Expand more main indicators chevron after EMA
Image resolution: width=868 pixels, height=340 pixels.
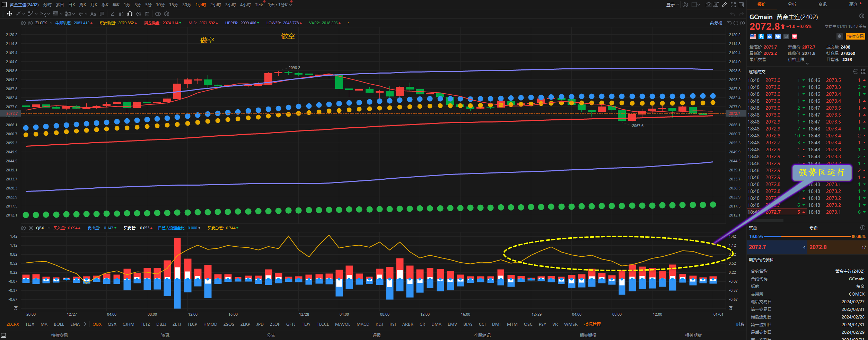[85, 324]
